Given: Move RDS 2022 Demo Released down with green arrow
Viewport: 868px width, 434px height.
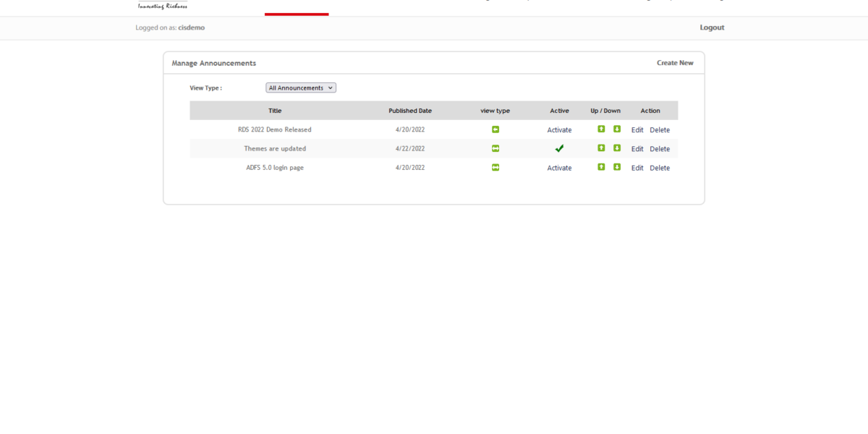Looking at the screenshot, I should click(617, 129).
